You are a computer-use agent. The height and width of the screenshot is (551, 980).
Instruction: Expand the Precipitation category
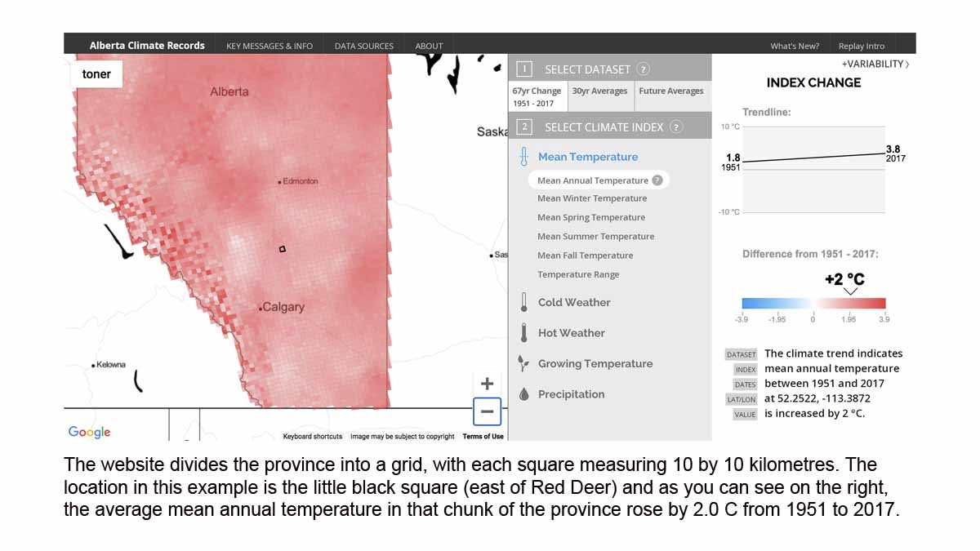pos(571,394)
